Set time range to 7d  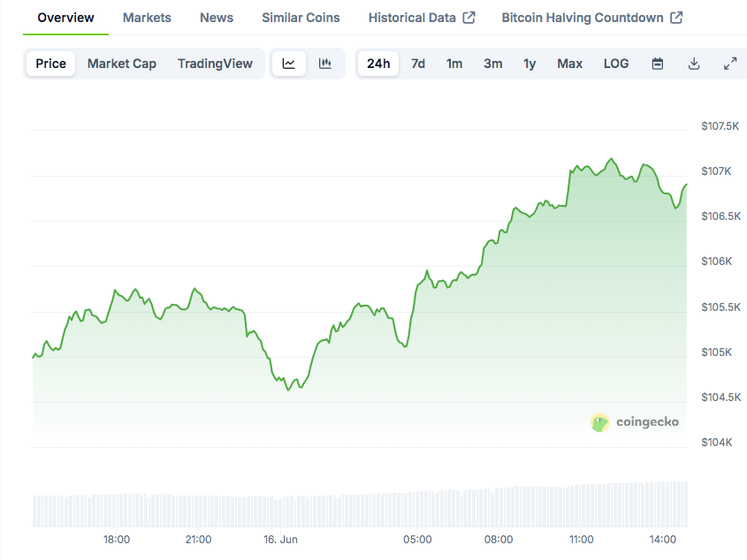(x=418, y=64)
